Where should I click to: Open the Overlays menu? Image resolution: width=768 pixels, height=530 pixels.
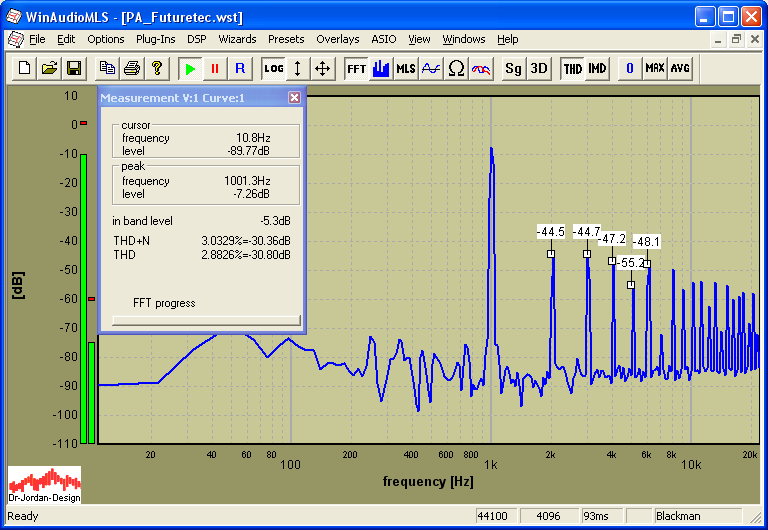[337, 39]
